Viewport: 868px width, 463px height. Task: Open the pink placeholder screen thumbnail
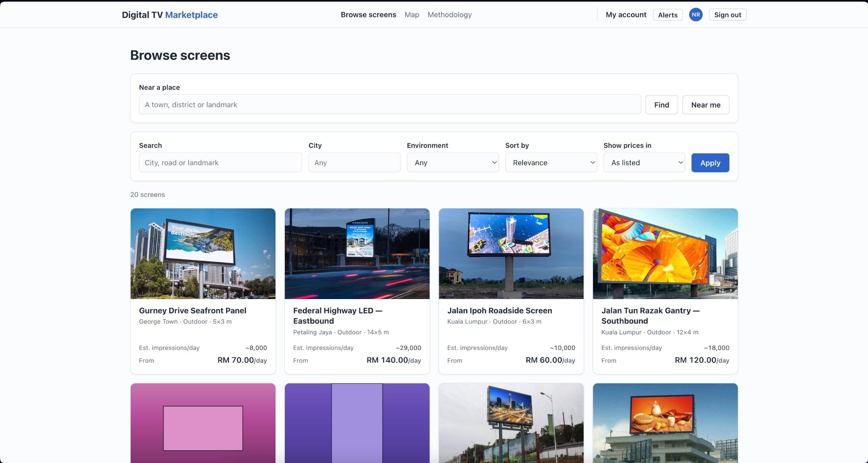pos(203,423)
